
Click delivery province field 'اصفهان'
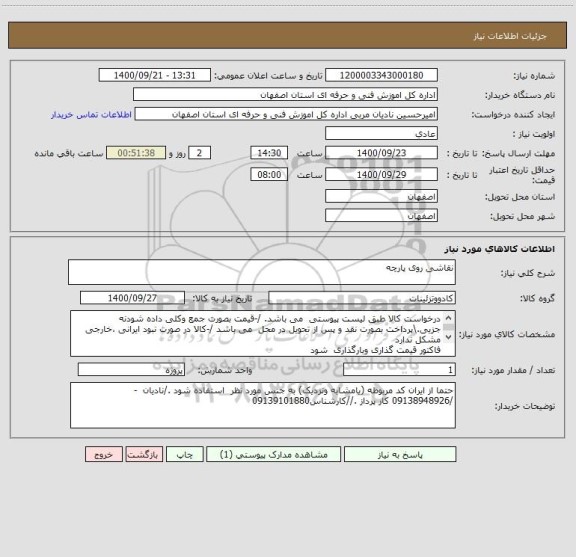coord(381,196)
